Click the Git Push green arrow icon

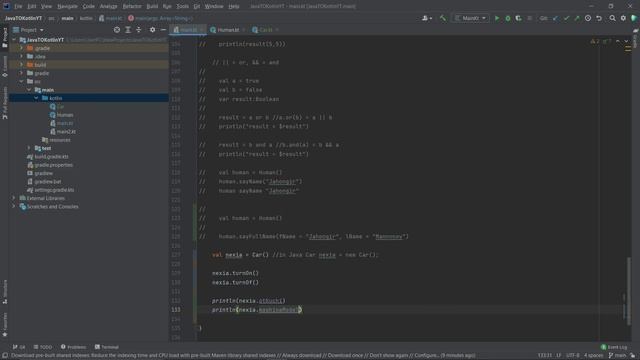pos(577,18)
